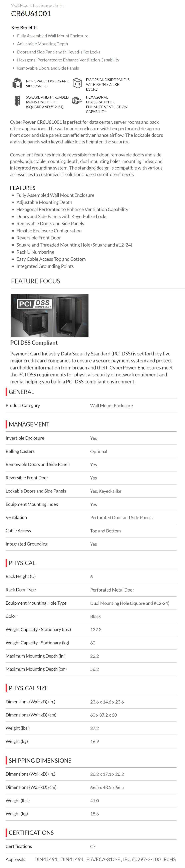185x868 pixels.
Task: Select the CERTIFICATIONS section header
Action: (31, 833)
